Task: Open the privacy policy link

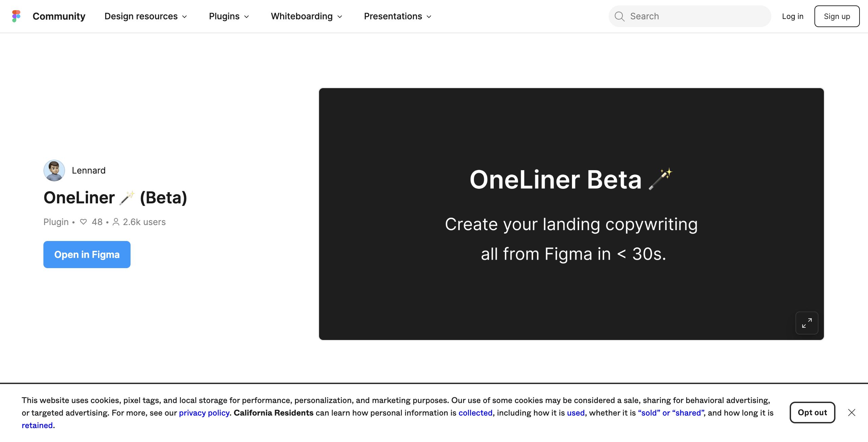Action: click(x=204, y=413)
